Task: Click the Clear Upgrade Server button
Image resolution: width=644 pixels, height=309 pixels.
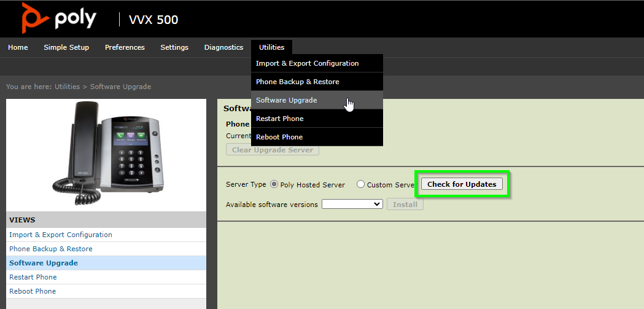Action: 273,150
